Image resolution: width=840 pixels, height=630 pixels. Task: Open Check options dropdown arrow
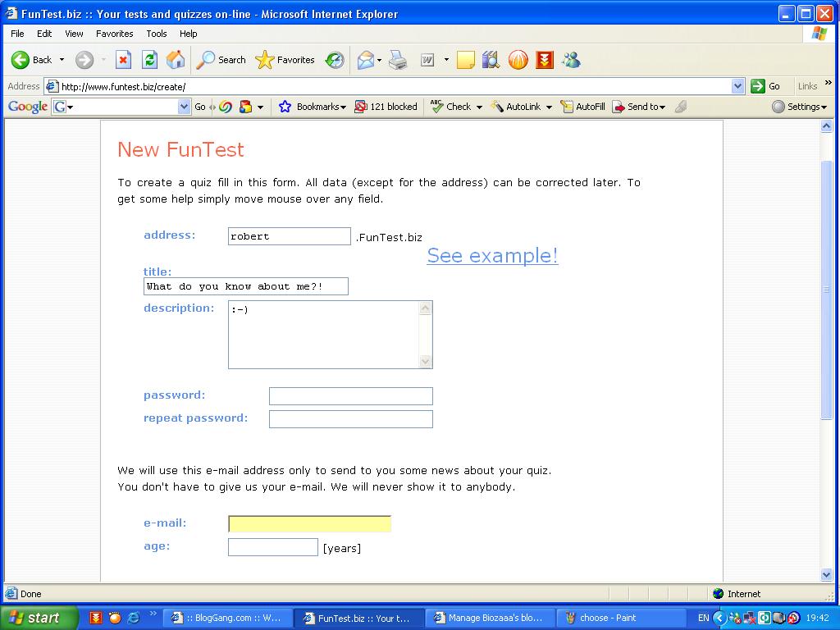(x=479, y=107)
